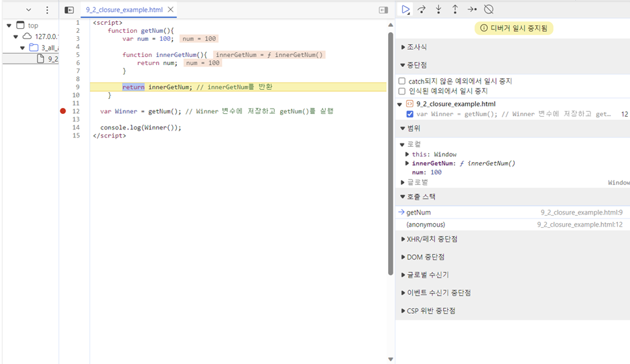630x364 pixels.
Task: Select the (anonymous) call stack frame
Action: (513, 225)
